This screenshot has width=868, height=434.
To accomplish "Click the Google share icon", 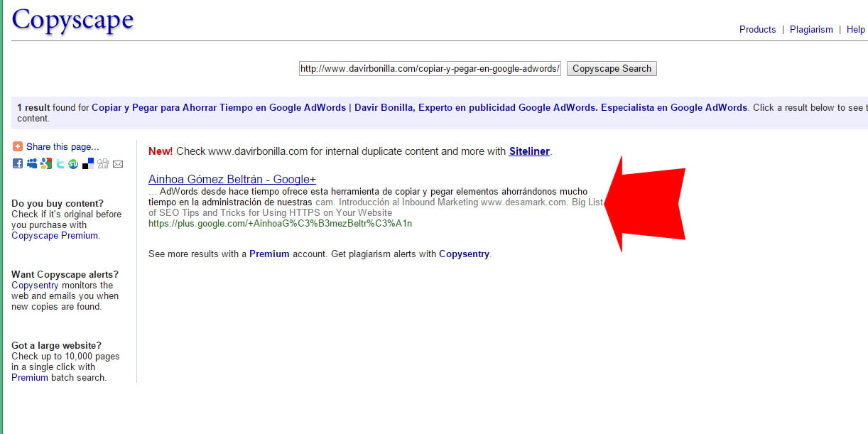I will tap(46, 164).
